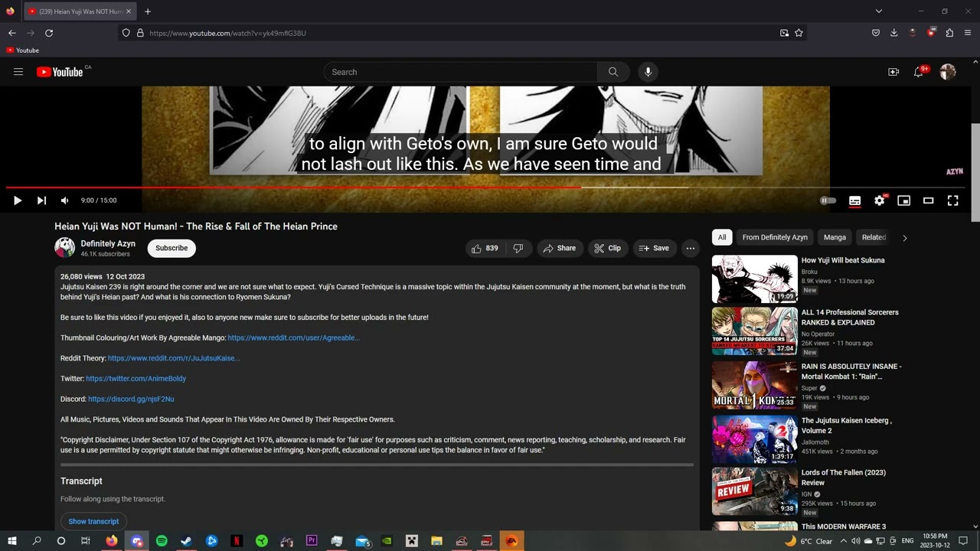Screen dimensions: 980x551
Task: Switch to theater mode
Action: [x=929, y=201]
